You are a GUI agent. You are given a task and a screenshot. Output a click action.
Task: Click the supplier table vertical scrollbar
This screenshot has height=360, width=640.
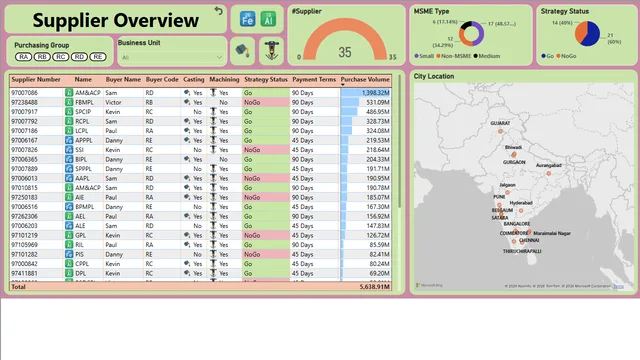point(399,141)
